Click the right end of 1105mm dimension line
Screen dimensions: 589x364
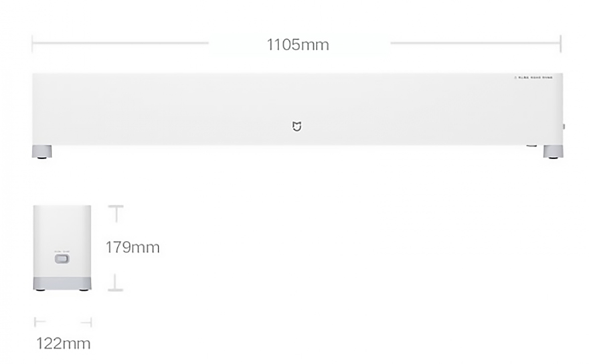coord(560,44)
